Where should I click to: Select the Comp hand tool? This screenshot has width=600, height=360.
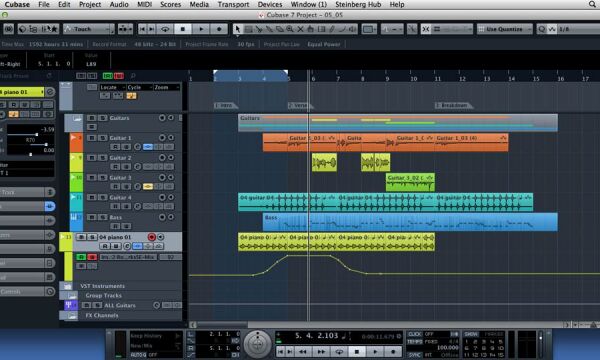pos(311,29)
